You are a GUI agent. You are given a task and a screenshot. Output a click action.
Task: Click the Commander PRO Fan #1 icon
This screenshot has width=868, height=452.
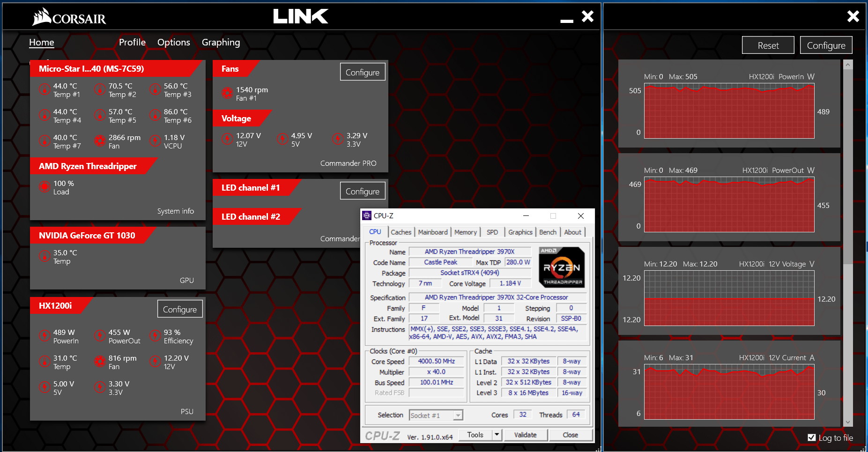[x=227, y=93]
